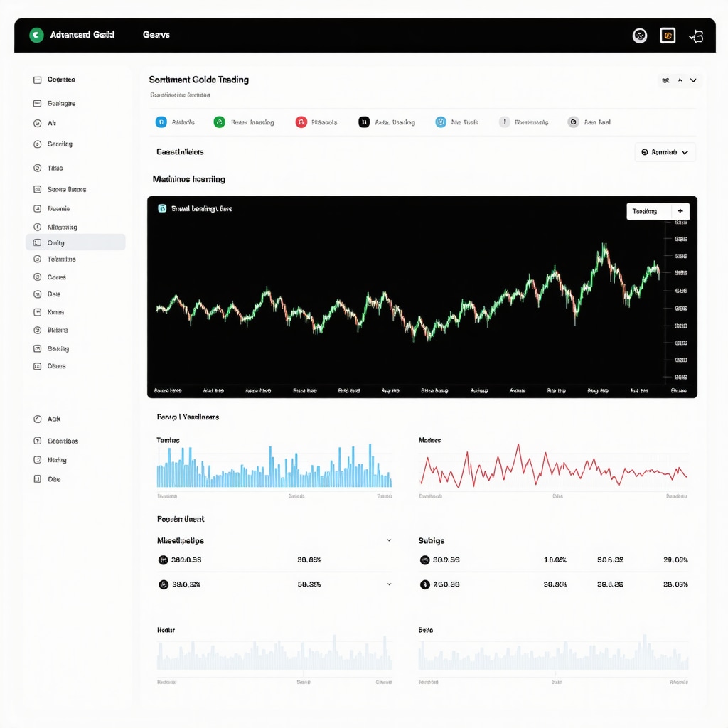728x728 pixels.
Task: Select the green Rnaar Jaaucing tab
Action: tap(244, 122)
